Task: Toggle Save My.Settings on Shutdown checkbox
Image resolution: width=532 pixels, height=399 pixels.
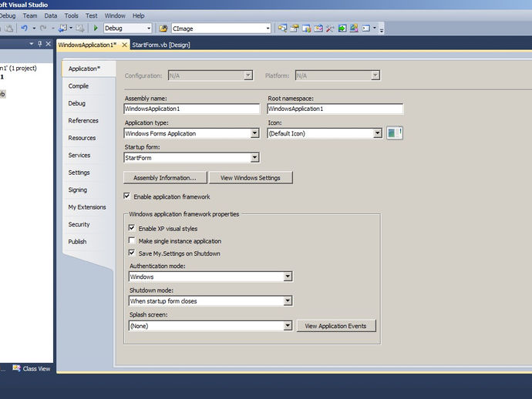Action: (132, 253)
